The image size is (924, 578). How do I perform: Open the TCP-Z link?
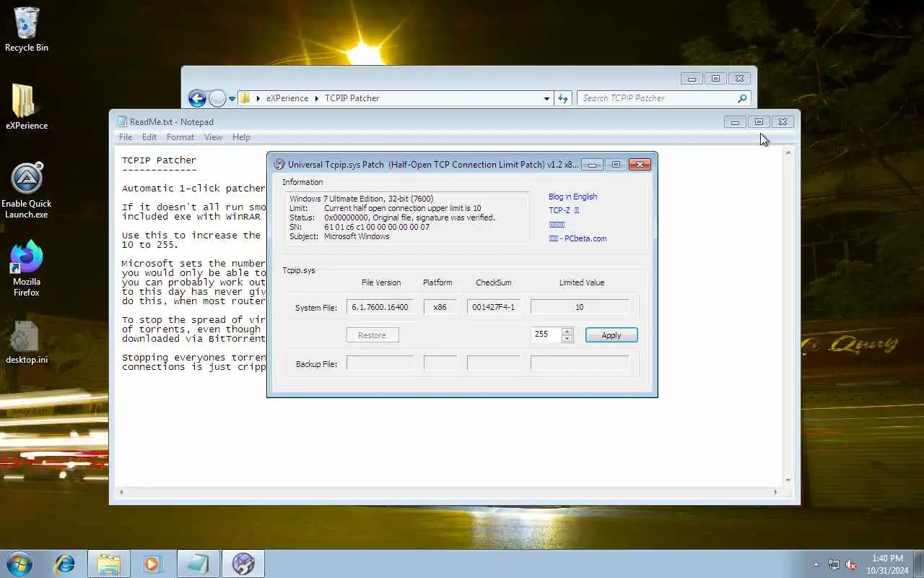point(564,210)
